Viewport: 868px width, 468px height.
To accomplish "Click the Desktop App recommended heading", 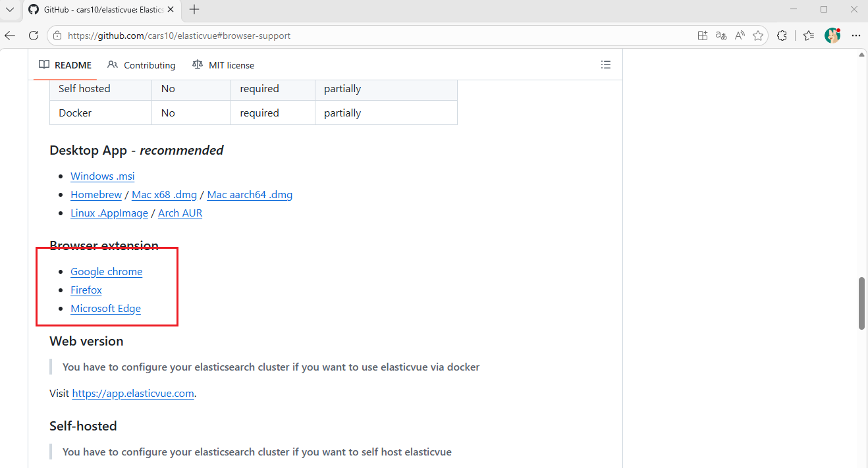I will click(x=136, y=150).
